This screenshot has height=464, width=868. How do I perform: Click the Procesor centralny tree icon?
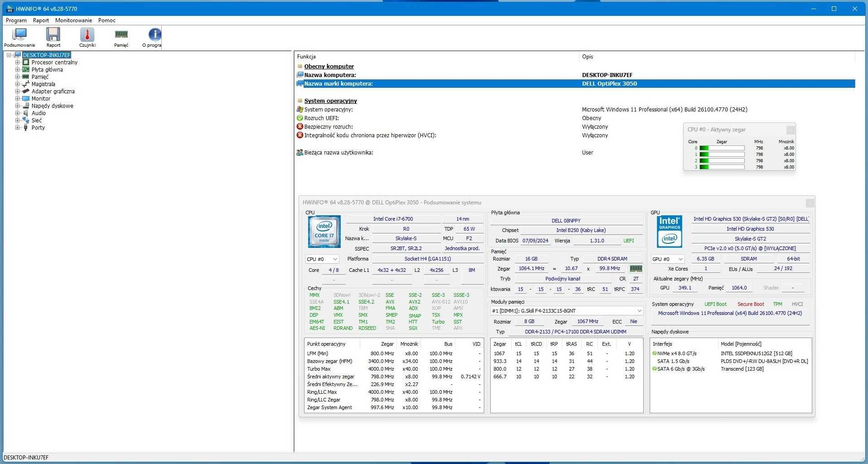26,63
